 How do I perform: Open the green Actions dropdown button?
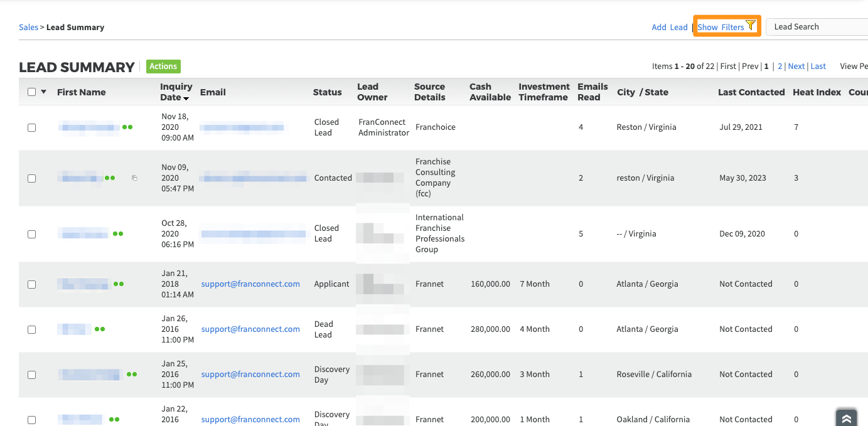163,67
